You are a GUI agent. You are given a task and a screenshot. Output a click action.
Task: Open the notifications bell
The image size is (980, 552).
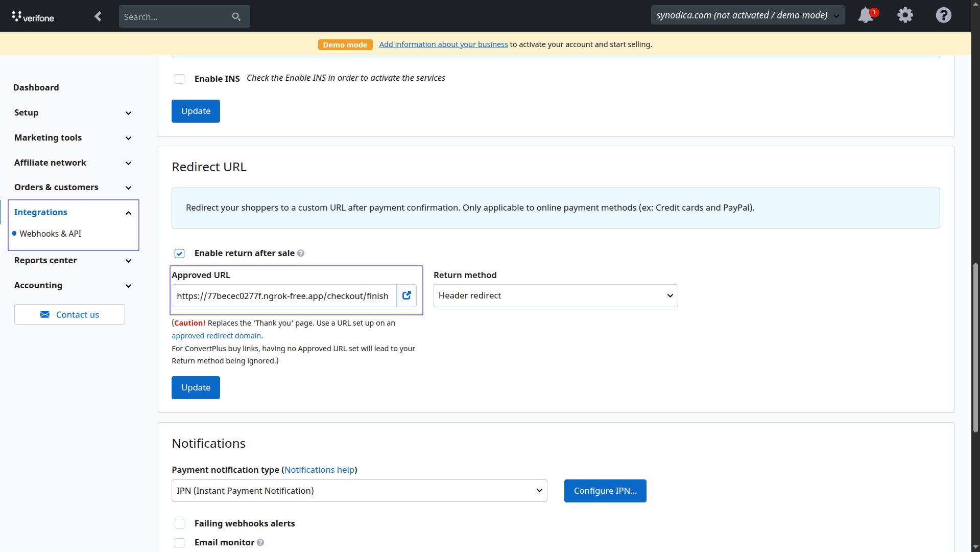pyautogui.click(x=866, y=15)
